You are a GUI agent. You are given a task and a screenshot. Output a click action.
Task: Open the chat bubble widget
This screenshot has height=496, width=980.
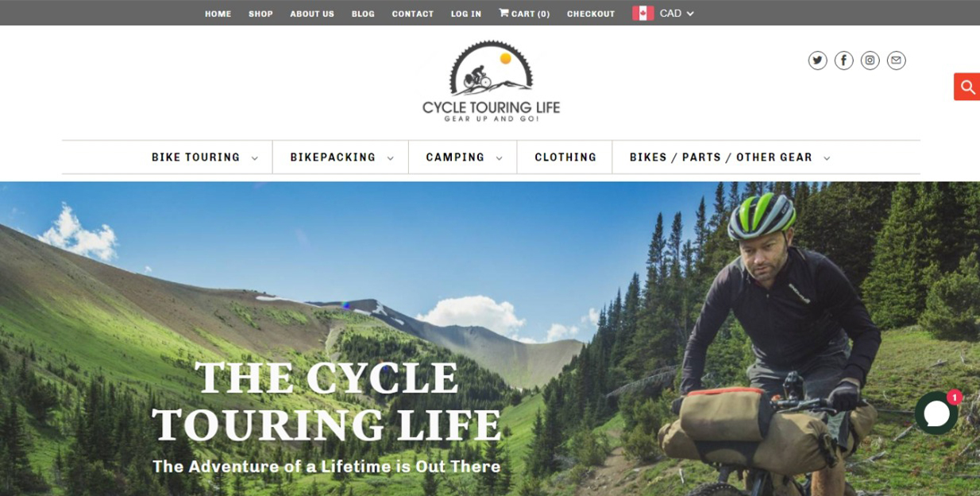point(936,413)
